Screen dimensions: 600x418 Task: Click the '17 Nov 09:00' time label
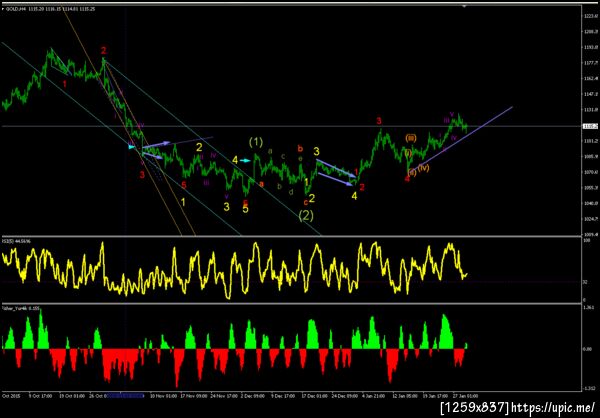coord(196,395)
